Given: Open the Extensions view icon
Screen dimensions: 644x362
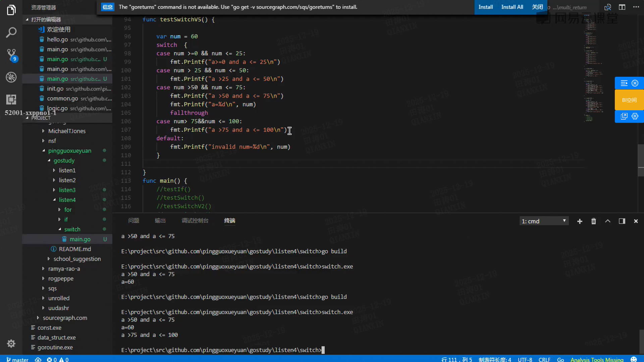Looking at the screenshot, I should click(11, 99).
